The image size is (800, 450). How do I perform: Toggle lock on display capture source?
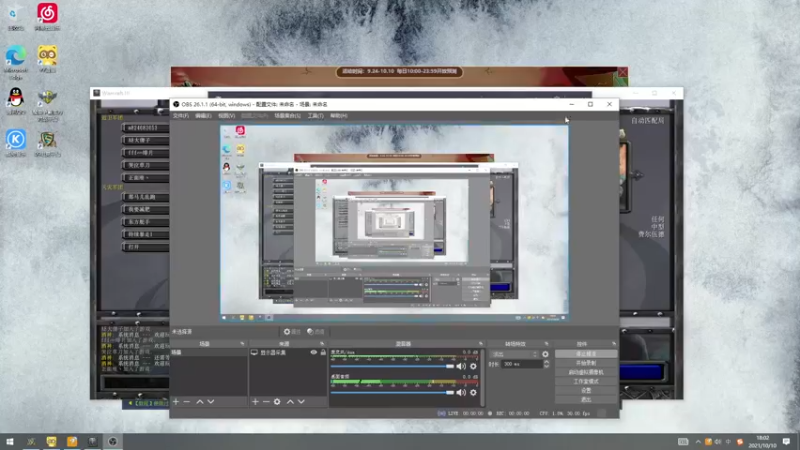pos(323,353)
